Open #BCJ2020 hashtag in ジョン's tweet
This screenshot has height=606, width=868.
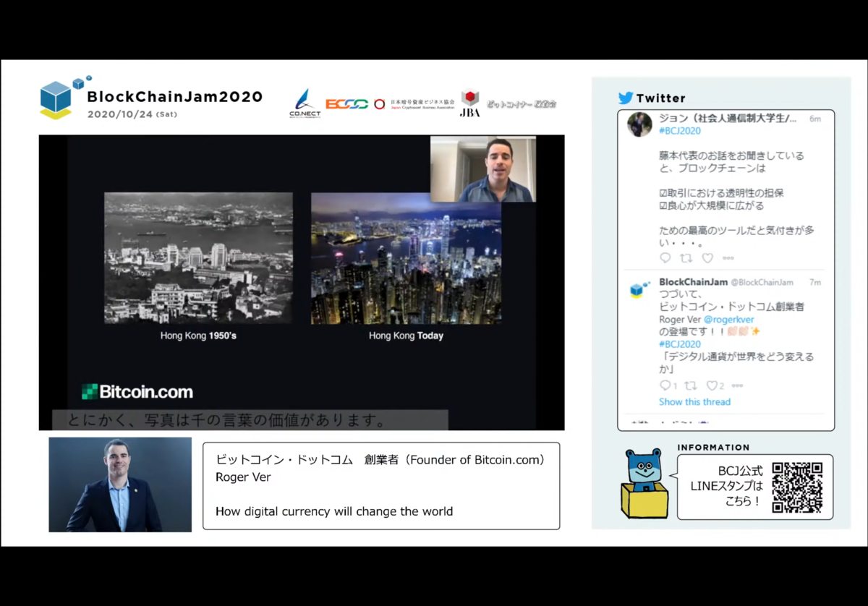click(x=679, y=131)
